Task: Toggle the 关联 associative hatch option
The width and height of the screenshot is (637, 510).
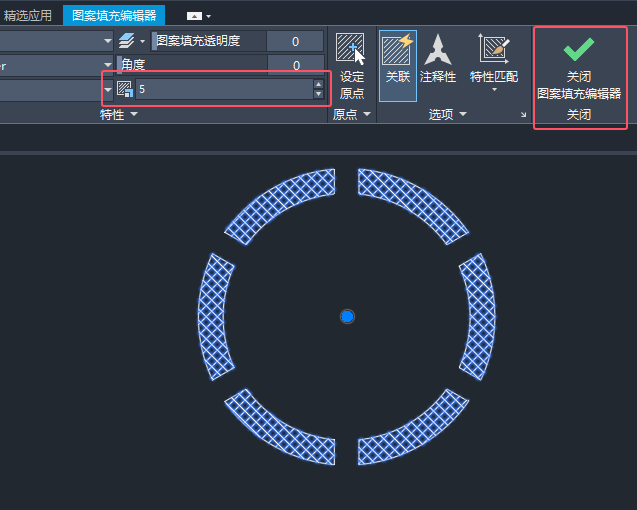Action: (x=398, y=65)
